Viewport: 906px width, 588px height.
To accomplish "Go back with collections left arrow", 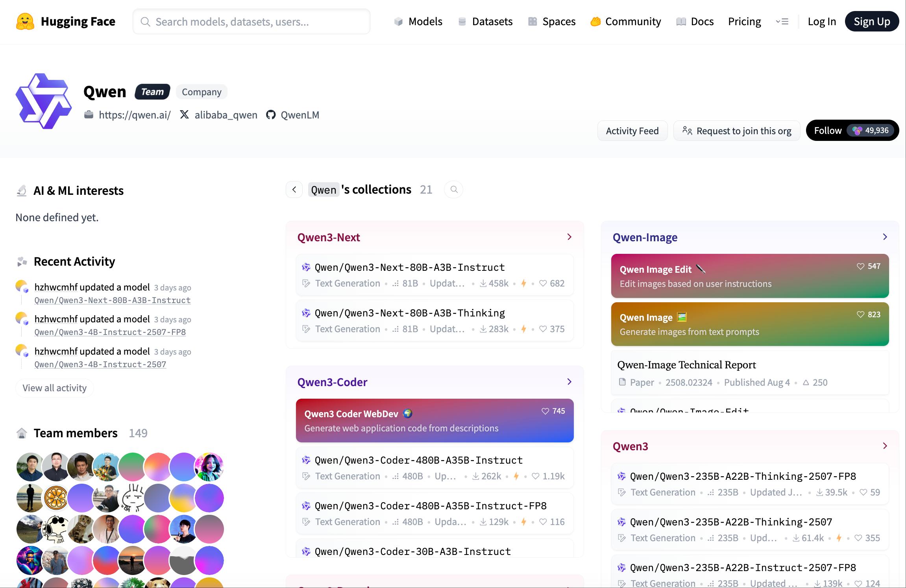I will click(x=294, y=190).
